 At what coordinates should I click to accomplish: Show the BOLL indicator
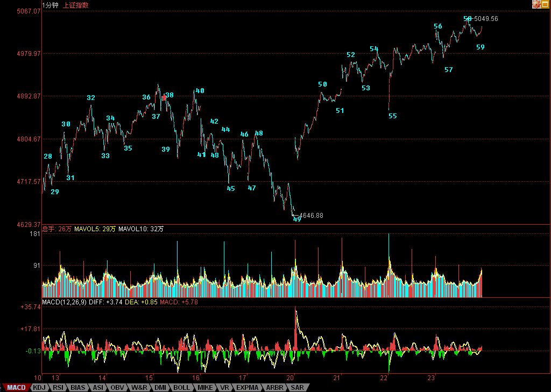pyautogui.click(x=181, y=387)
